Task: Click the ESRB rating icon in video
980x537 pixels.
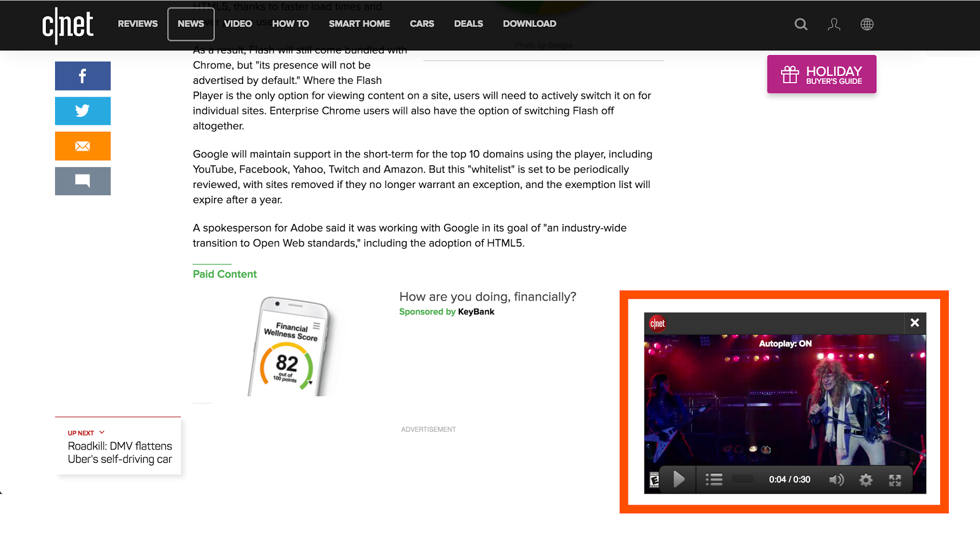Action: pyautogui.click(x=654, y=480)
